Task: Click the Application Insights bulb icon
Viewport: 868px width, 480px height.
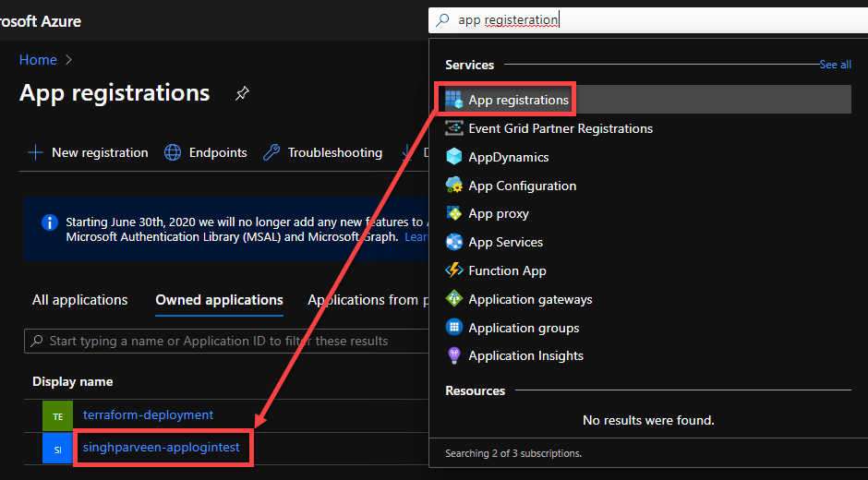Action: coord(454,355)
